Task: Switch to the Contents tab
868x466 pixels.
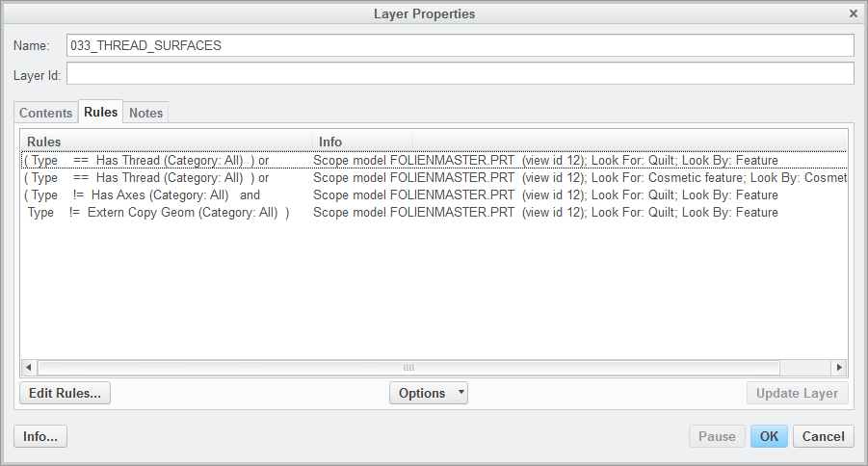Action: click(46, 113)
